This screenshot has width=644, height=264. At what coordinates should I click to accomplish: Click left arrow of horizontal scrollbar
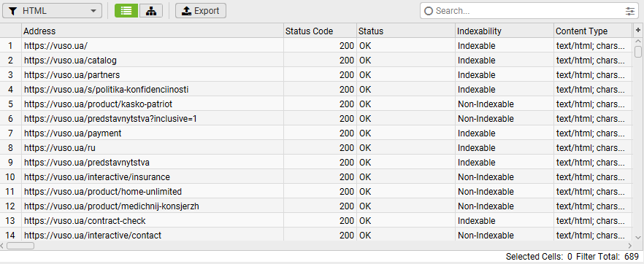2,246
